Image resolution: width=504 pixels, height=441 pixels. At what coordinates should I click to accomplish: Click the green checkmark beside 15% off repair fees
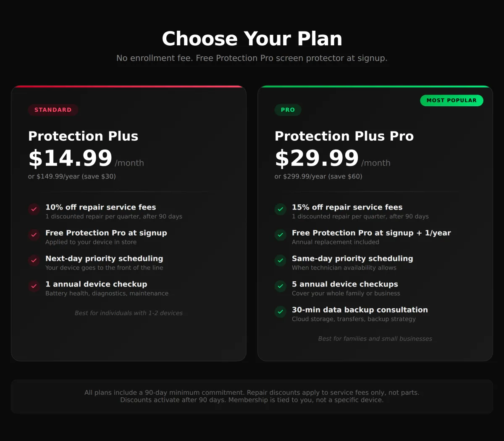pos(281,209)
